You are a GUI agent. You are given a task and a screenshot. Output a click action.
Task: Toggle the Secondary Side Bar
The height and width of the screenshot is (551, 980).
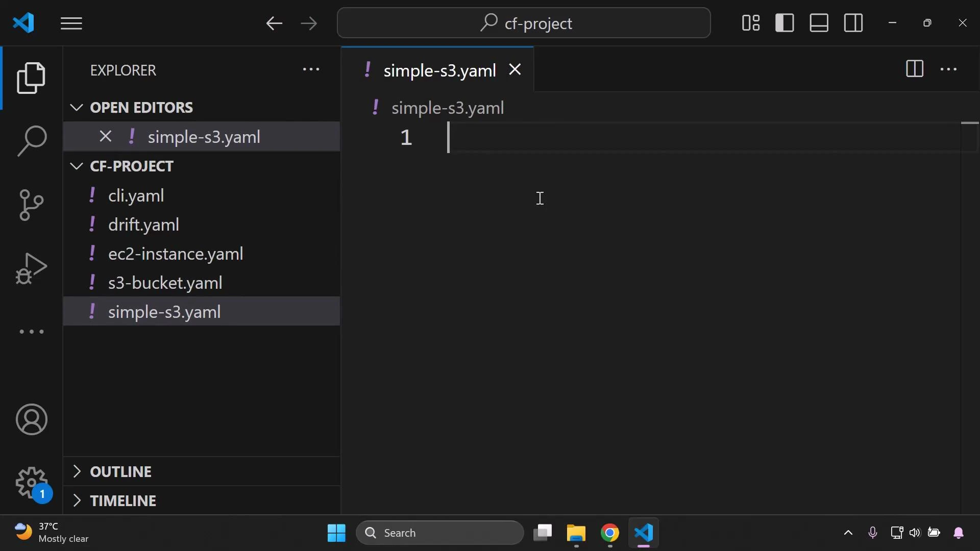coord(853,23)
